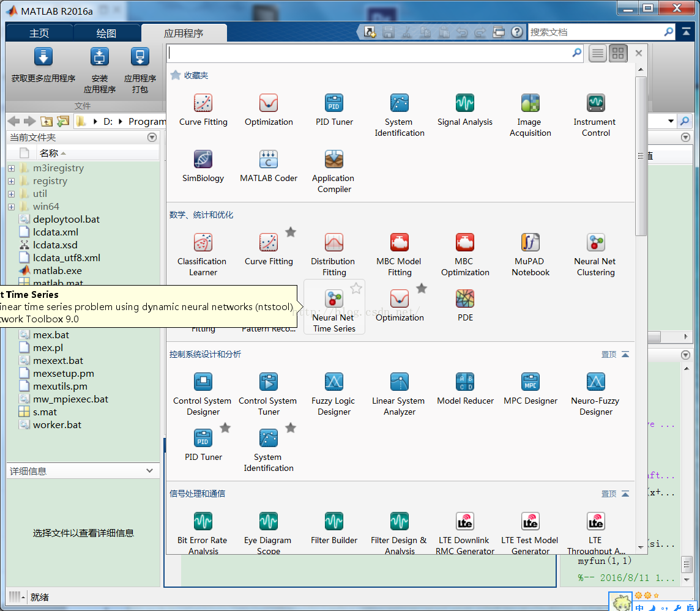The width and height of the screenshot is (700, 611).
Task: Click the app gallery vertical scrollbar thumb
Action: point(641,156)
